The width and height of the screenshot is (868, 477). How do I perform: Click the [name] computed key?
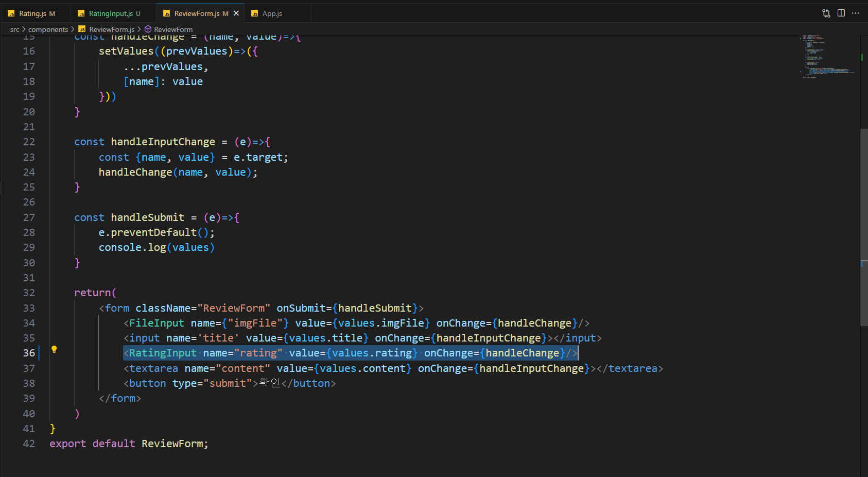[x=142, y=82]
